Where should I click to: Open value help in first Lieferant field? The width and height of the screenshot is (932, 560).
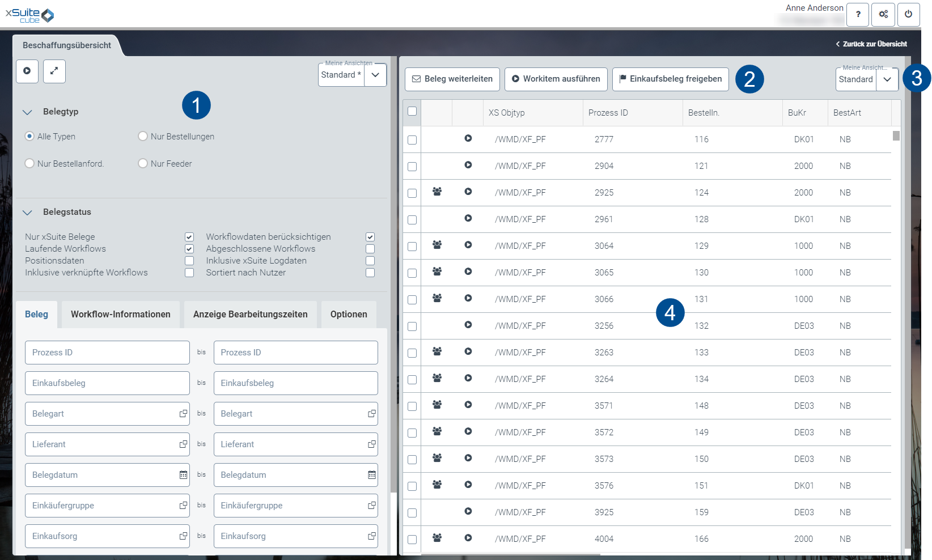tap(183, 444)
